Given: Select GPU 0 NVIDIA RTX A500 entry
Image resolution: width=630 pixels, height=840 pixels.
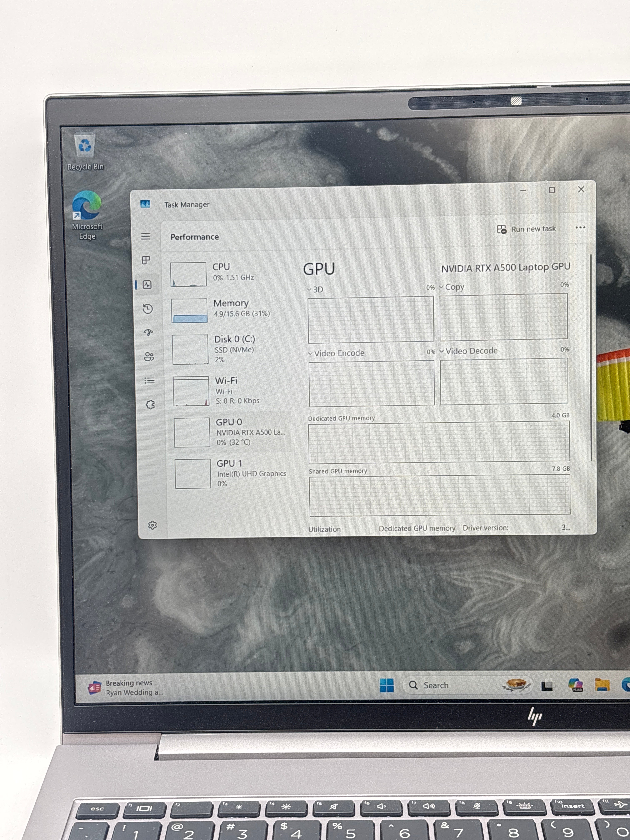Looking at the screenshot, I should (x=230, y=432).
